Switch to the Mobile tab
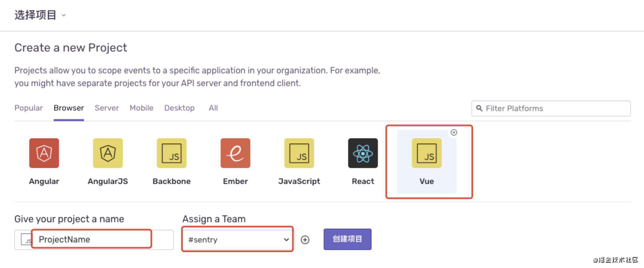The width and height of the screenshot is (644, 268). (141, 108)
